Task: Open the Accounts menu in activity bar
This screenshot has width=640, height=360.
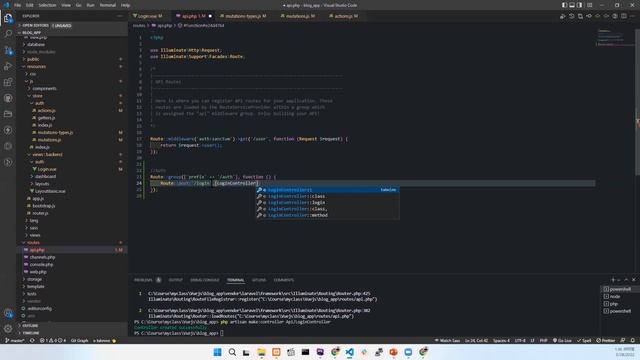Action: 8,313
